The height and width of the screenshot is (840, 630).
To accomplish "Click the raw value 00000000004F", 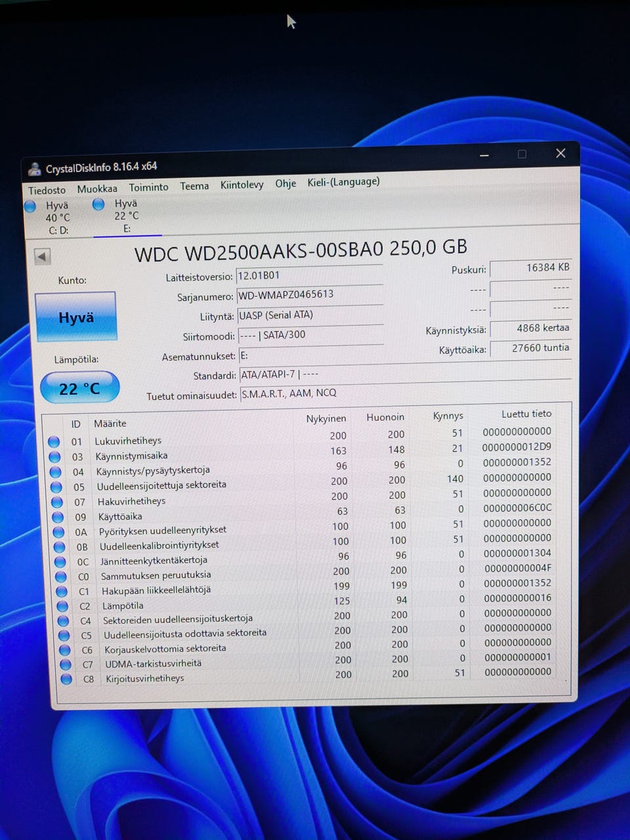I will (x=518, y=568).
